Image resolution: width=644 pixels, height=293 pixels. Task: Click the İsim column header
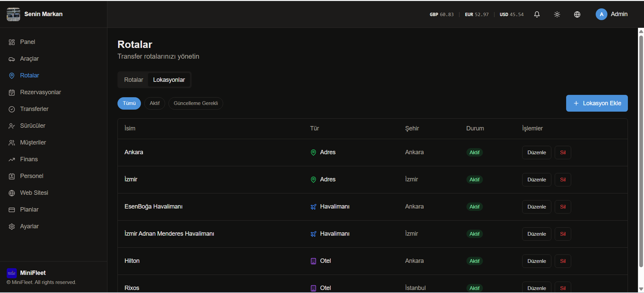pos(130,128)
